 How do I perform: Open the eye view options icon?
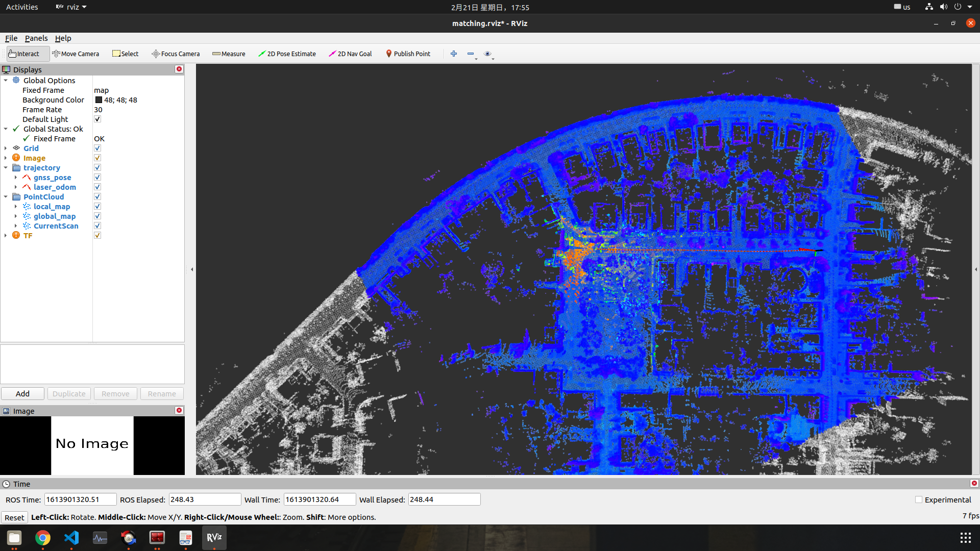coord(487,54)
